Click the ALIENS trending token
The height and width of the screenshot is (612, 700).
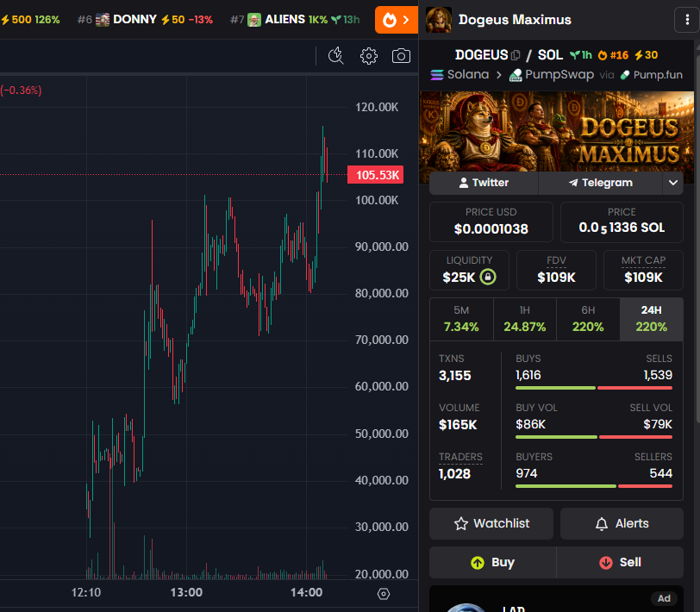(295, 20)
